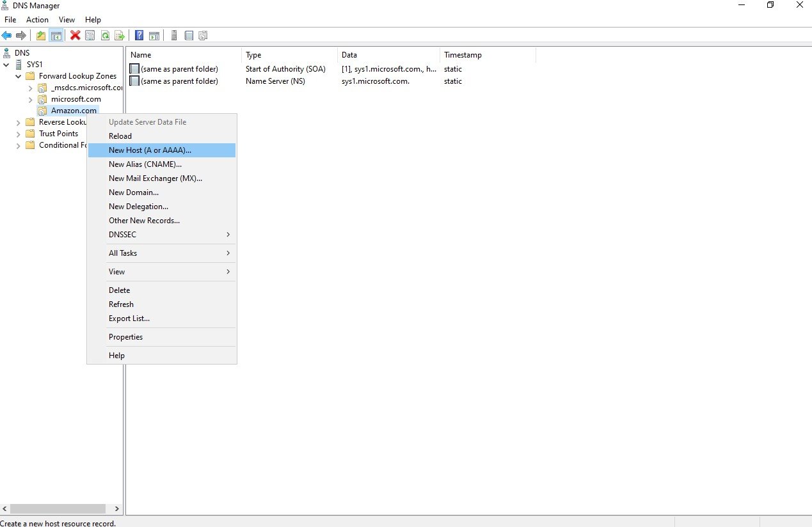
Task: Click the green Refresh toolbar icon
Action: [x=105, y=36]
